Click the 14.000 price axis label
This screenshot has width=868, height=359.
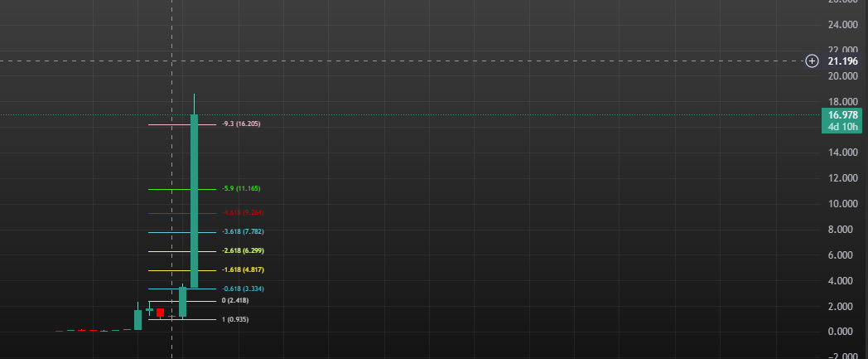click(x=842, y=153)
